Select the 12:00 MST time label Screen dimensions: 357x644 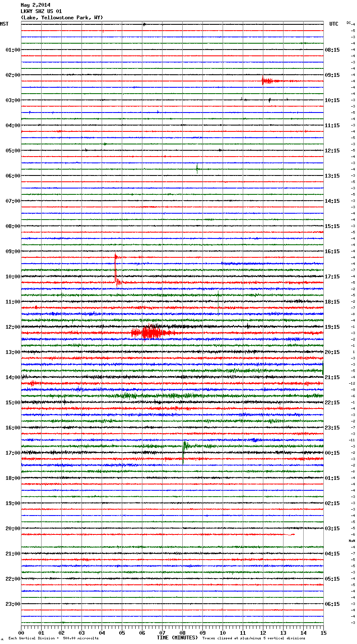click(x=13, y=327)
